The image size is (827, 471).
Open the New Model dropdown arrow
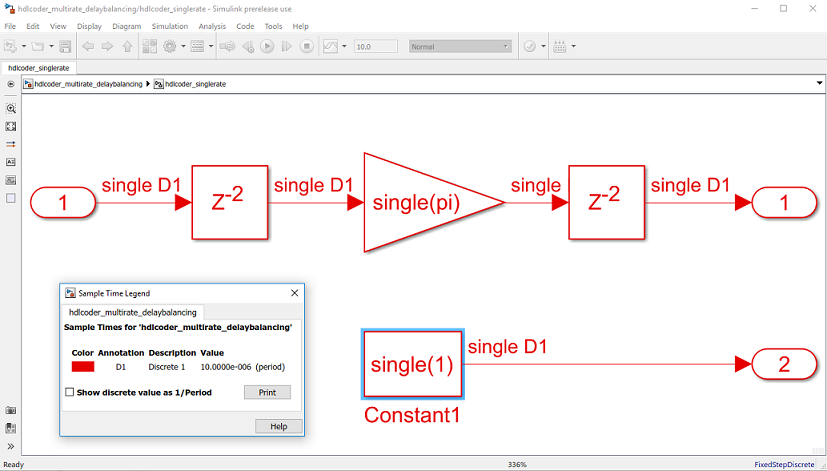24,46
